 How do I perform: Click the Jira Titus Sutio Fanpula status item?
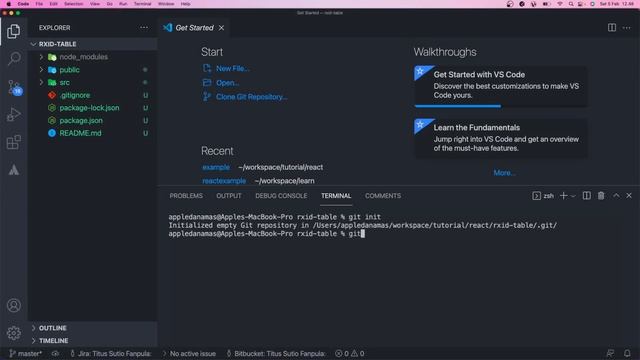point(111,353)
